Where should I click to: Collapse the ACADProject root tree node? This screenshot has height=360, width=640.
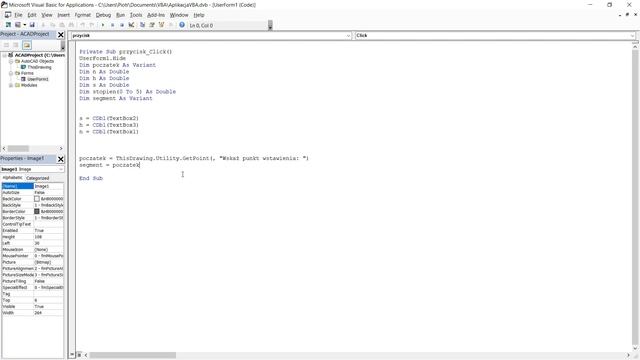4,55
